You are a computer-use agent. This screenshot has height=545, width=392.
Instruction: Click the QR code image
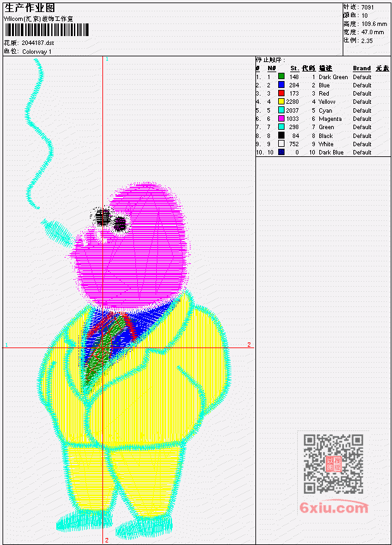click(x=333, y=464)
